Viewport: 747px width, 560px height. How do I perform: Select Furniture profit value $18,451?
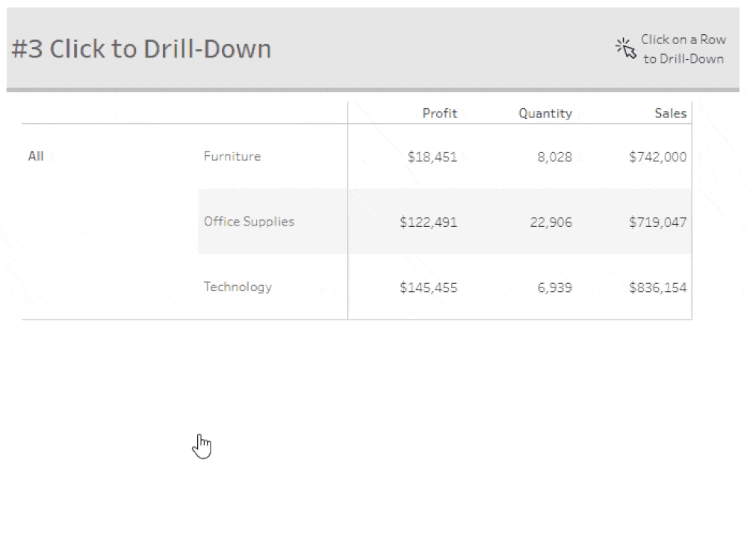coord(432,157)
